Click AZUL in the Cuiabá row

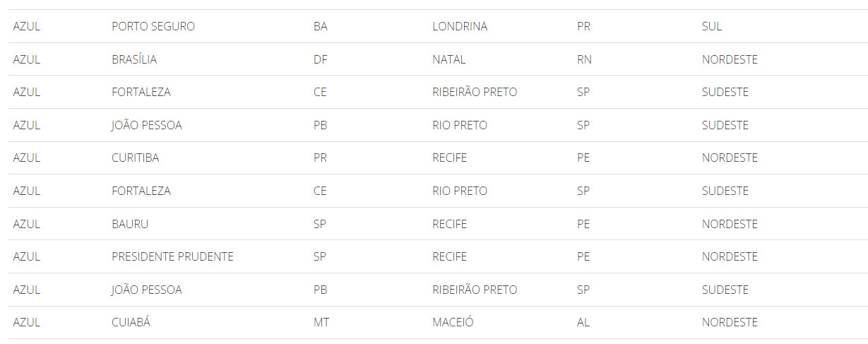[27, 322]
